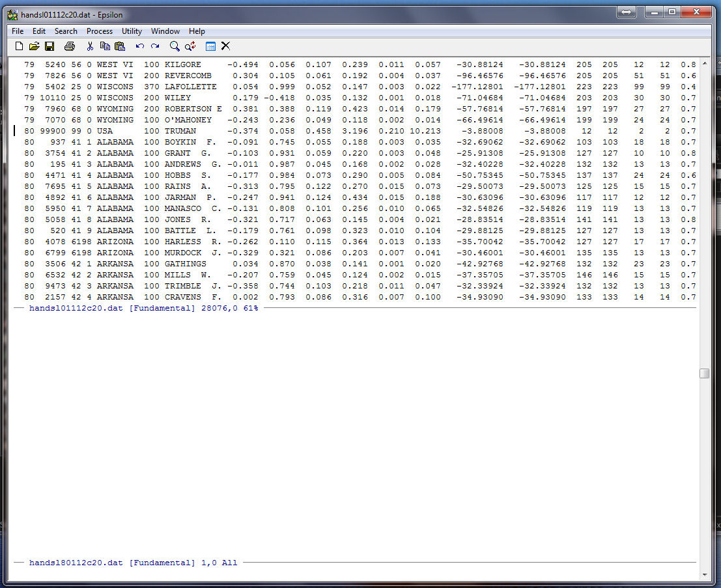Click the calendar-style window icon in toolbar

point(210,46)
